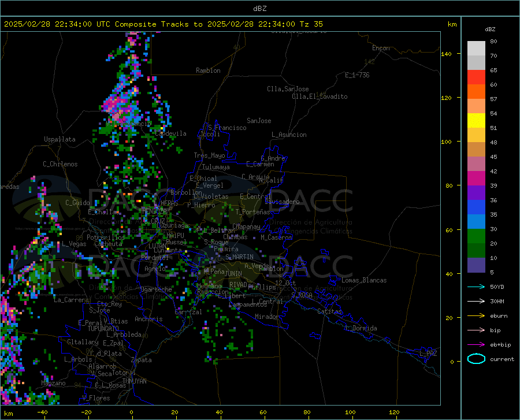Click the S_Francisco map label

point(227,128)
